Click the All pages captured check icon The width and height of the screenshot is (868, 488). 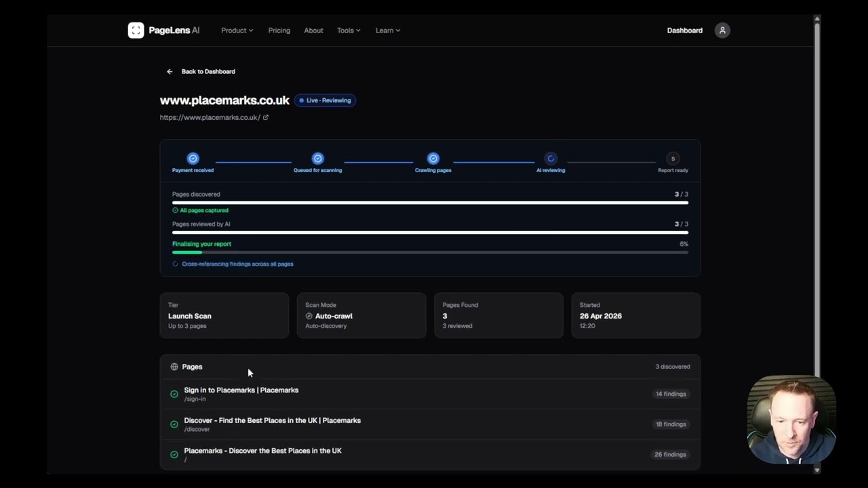[175, 210]
